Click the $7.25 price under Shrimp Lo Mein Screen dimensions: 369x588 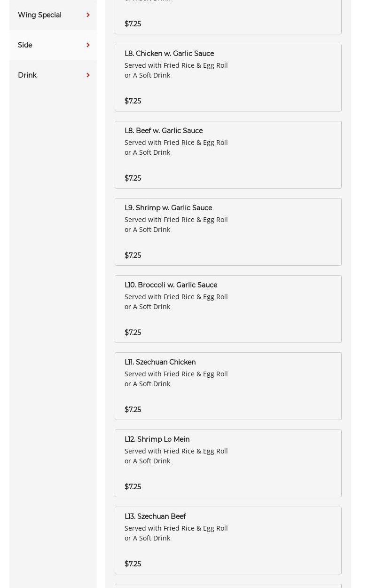tap(133, 487)
